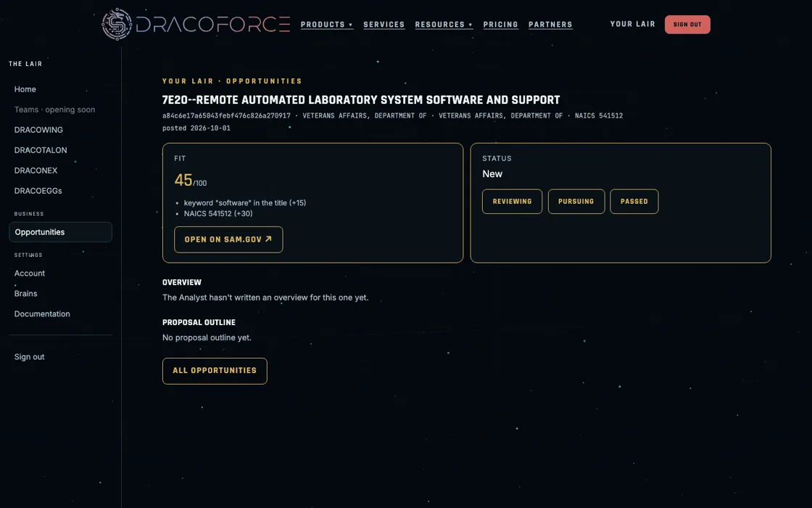Go to Services in top navigation
Screen dimensions: 812x508
384,25
